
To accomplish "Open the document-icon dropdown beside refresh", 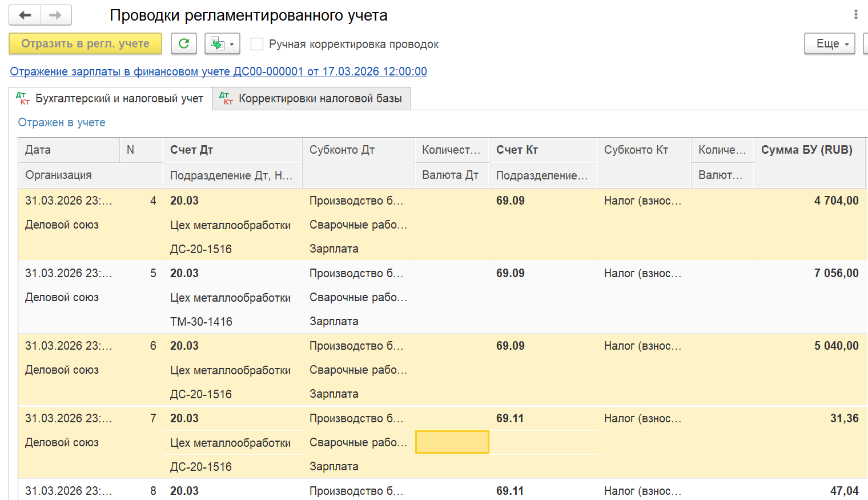I will pyautogui.click(x=222, y=43).
